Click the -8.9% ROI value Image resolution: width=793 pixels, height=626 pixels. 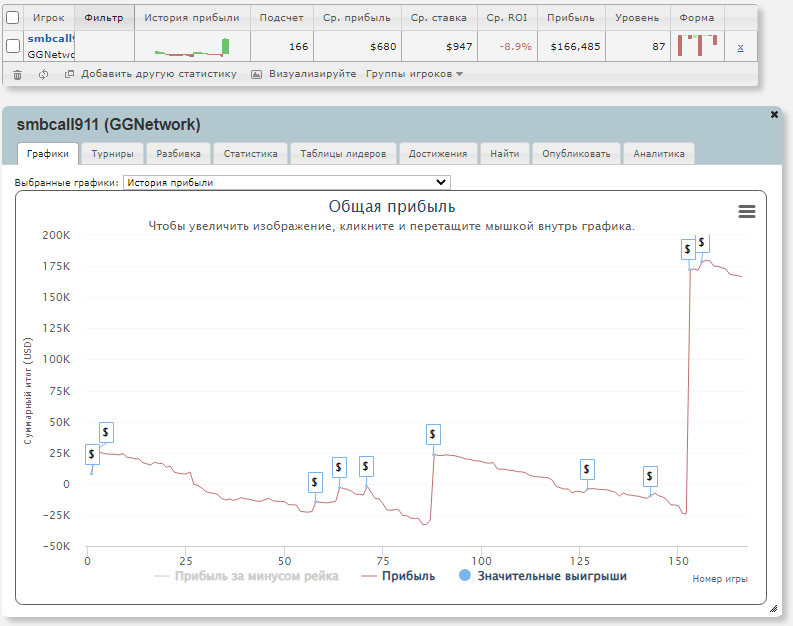click(515, 47)
